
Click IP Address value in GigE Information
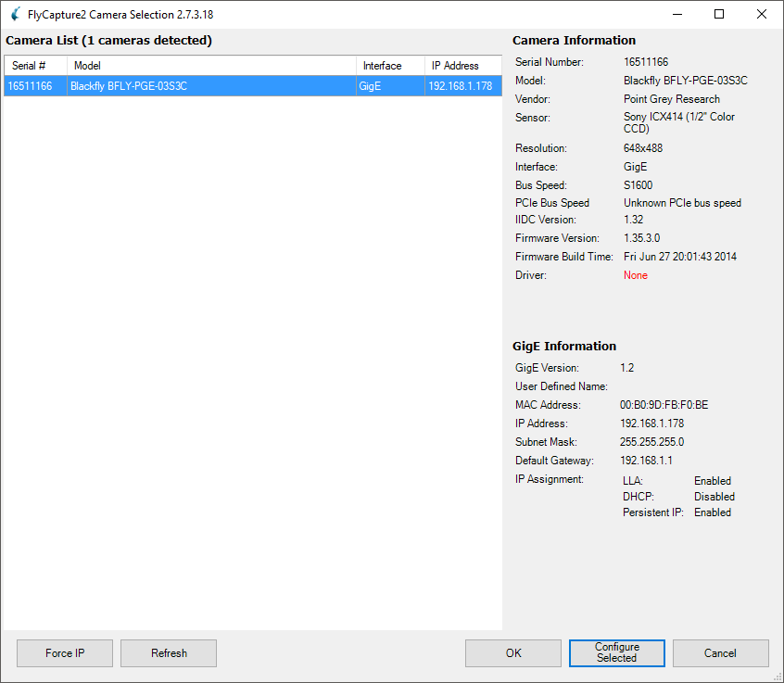651,424
